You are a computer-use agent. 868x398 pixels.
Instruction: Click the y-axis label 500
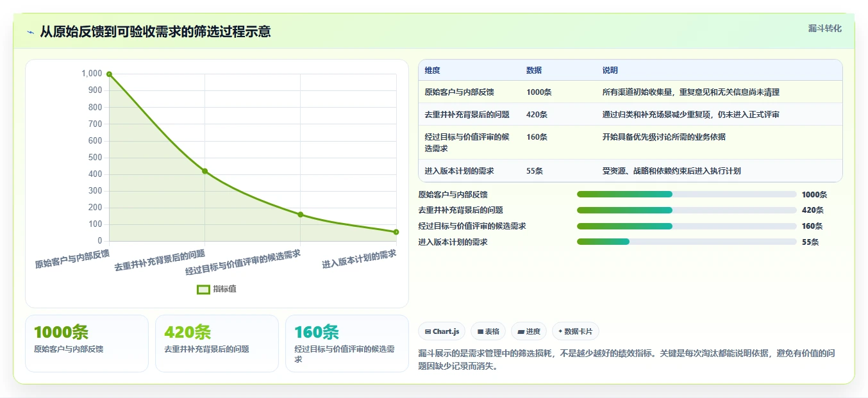coord(96,158)
